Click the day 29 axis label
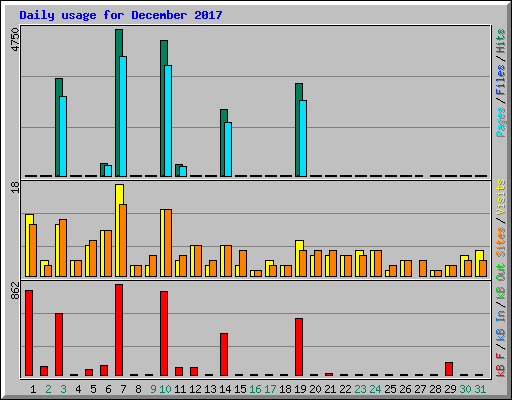The image size is (512, 400). coord(451,389)
